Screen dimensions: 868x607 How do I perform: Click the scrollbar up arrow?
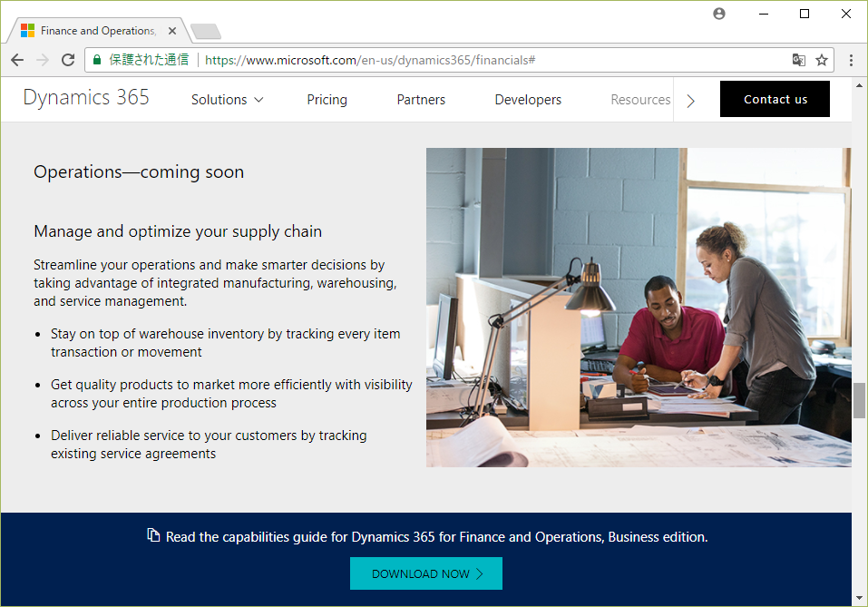pyautogui.click(x=859, y=85)
